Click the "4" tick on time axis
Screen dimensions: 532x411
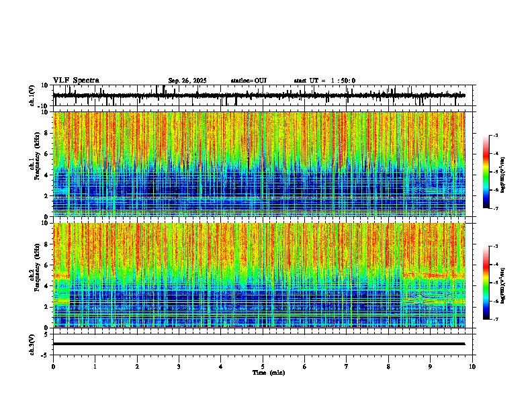[221, 367]
